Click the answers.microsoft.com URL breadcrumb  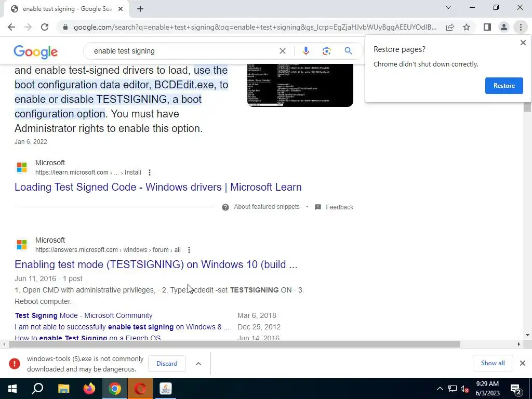click(x=108, y=250)
